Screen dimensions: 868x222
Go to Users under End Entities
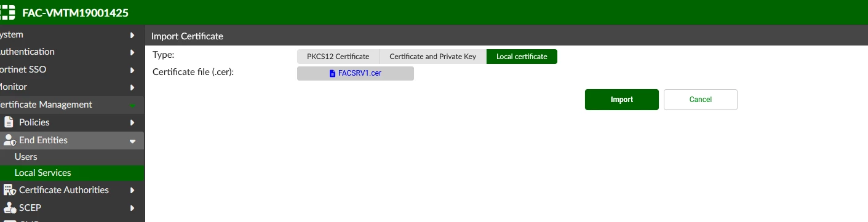(72, 157)
